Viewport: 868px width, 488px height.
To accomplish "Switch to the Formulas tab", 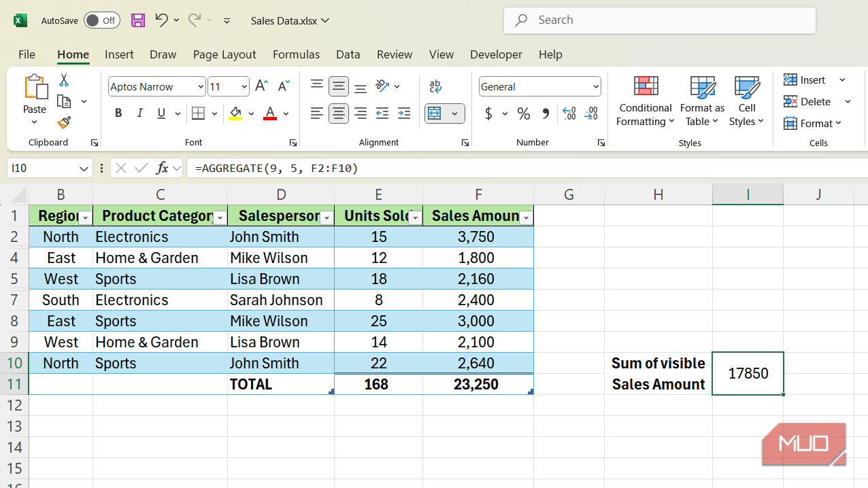I will [296, 54].
